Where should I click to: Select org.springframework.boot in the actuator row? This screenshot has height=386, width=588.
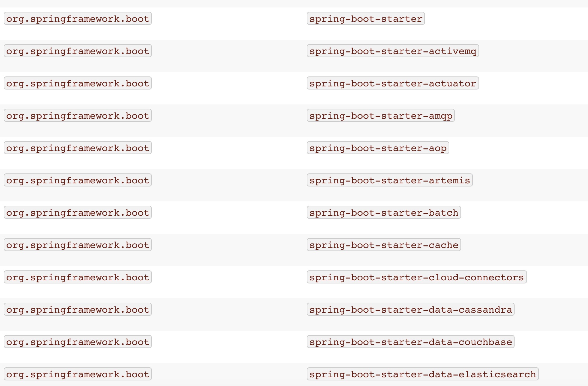point(77,83)
